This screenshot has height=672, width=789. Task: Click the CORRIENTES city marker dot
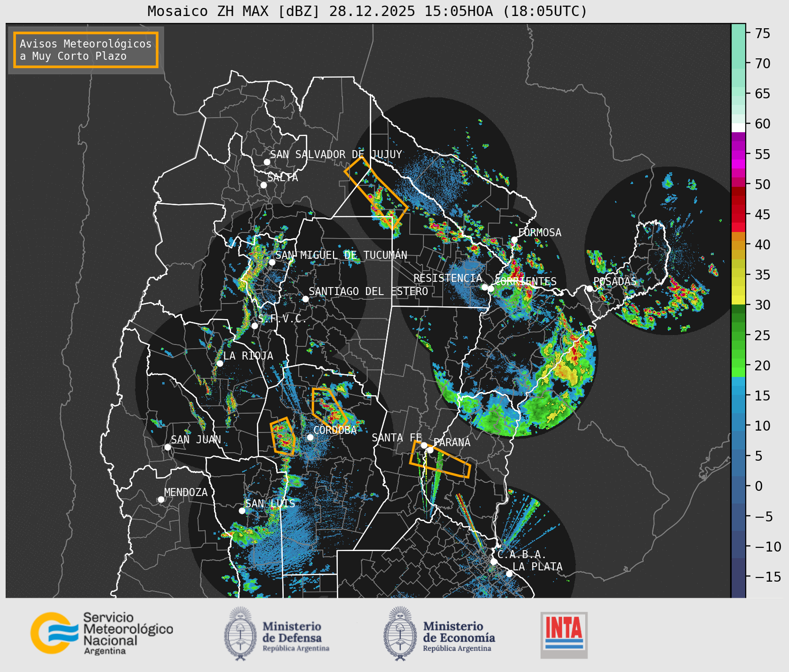(491, 288)
